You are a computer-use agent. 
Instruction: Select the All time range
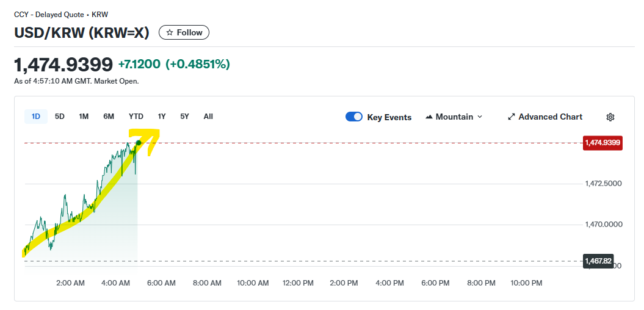coord(208,117)
